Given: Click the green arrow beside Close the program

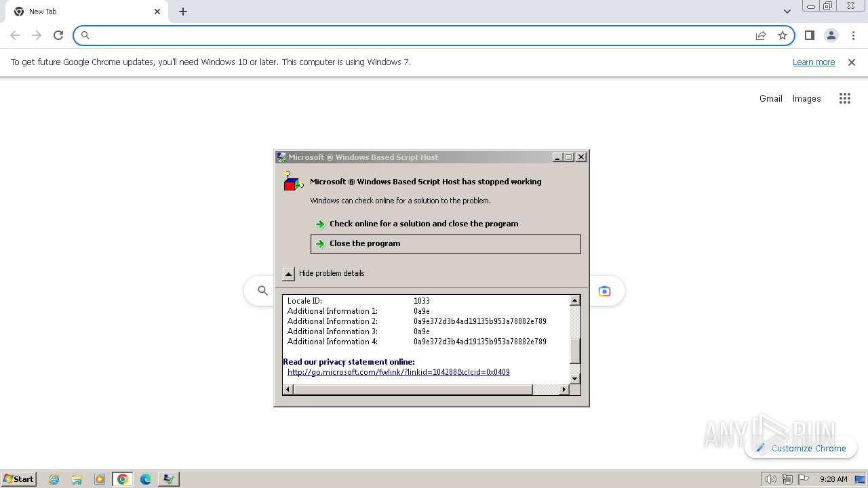Looking at the screenshot, I should click(320, 244).
